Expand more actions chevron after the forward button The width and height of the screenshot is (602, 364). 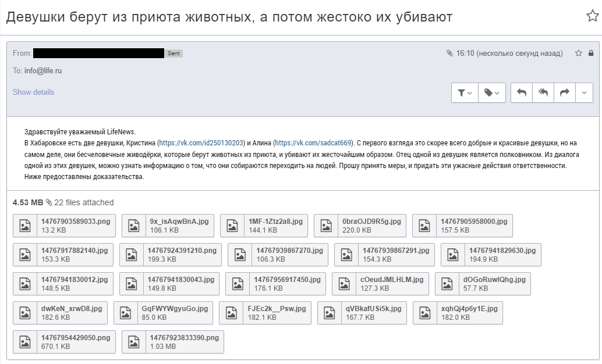tap(584, 92)
